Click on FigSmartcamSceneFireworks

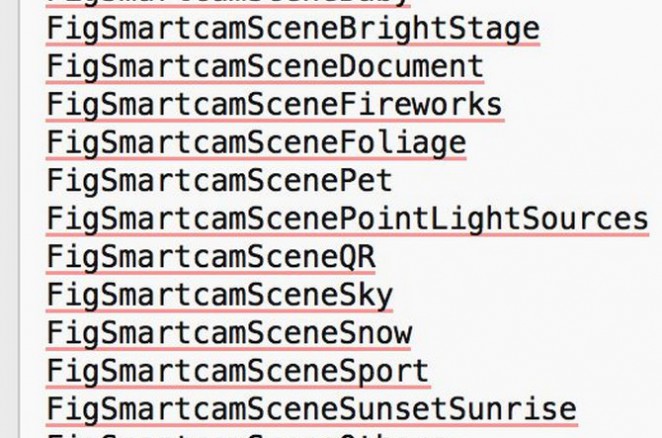coord(273,105)
